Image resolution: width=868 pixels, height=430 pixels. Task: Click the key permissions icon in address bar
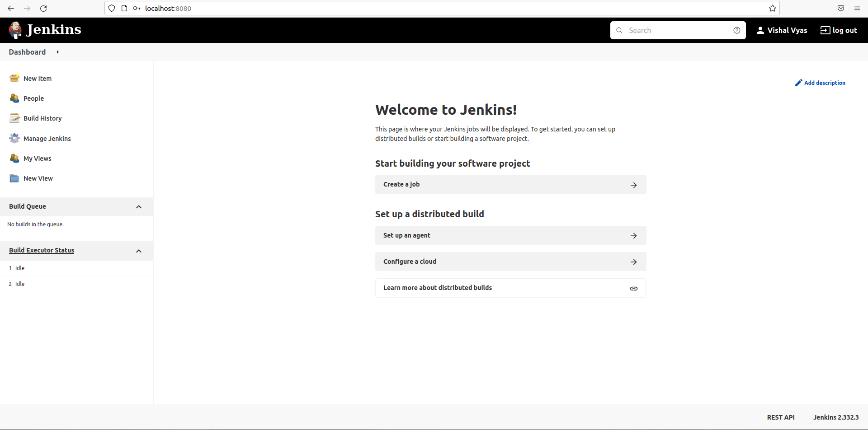pos(137,8)
